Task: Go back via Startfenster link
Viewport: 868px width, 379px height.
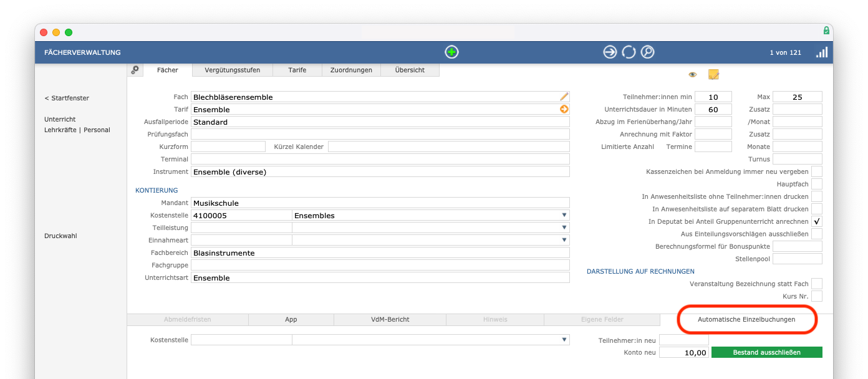Action: click(x=67, y=98)
